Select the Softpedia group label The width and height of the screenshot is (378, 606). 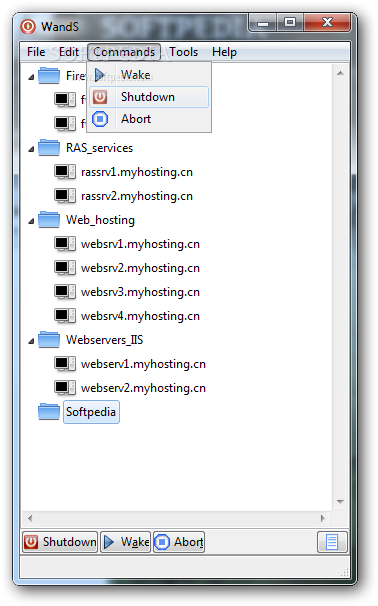(x=91, y=412)
